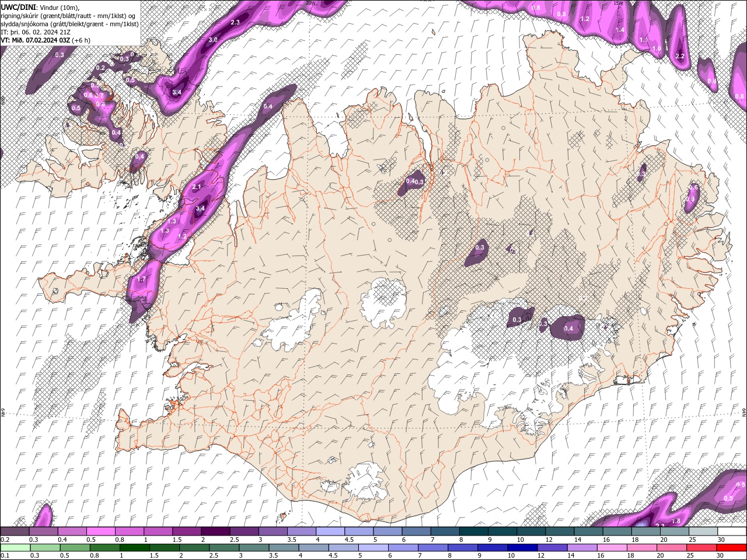Viewport: 747px width, 560px height.
Task: Click the 20W longitude label
Action: point(310,3)
